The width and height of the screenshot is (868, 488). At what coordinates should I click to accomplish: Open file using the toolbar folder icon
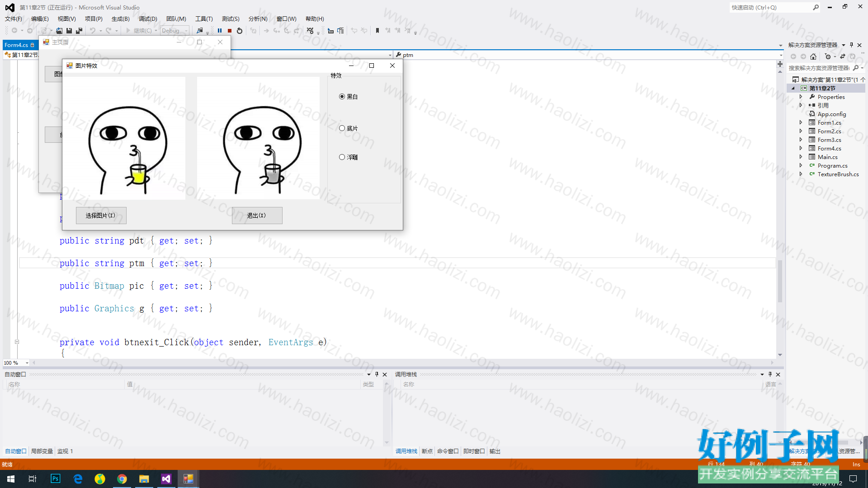[59, 31]
